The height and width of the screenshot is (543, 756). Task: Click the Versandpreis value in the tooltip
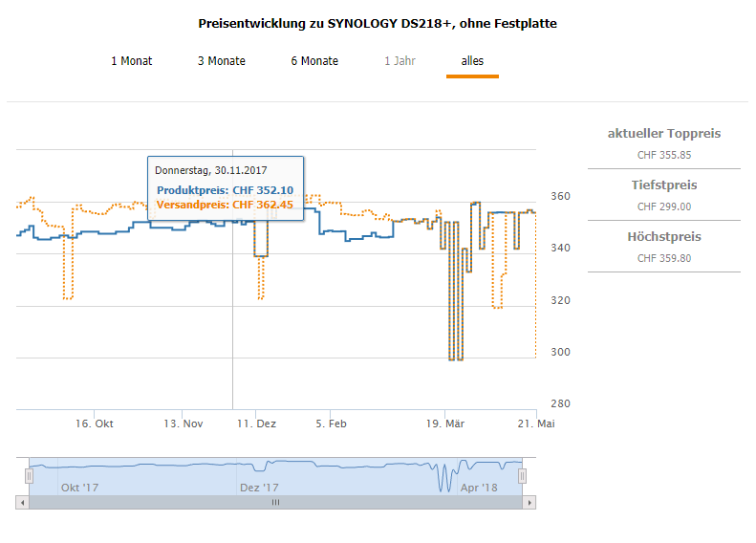click(263, 204)
